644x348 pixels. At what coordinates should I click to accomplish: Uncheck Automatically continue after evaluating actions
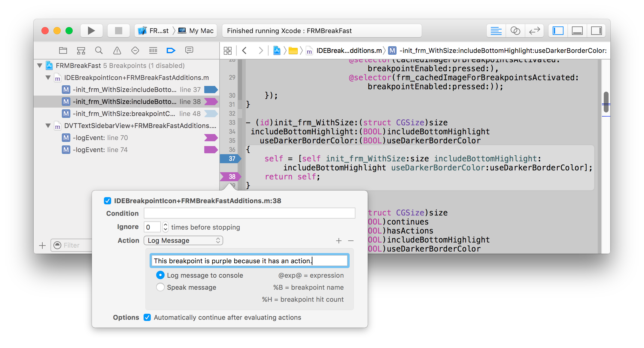tap(147, 317)
